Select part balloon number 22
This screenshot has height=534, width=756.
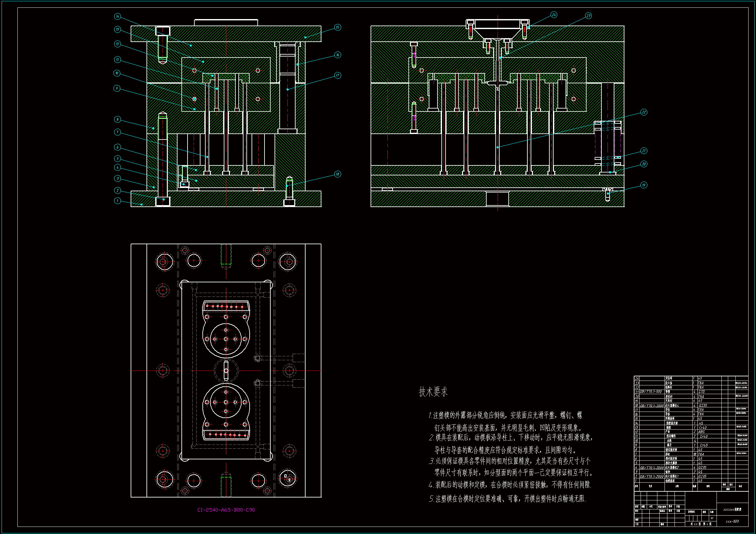[x=644, y=112]
